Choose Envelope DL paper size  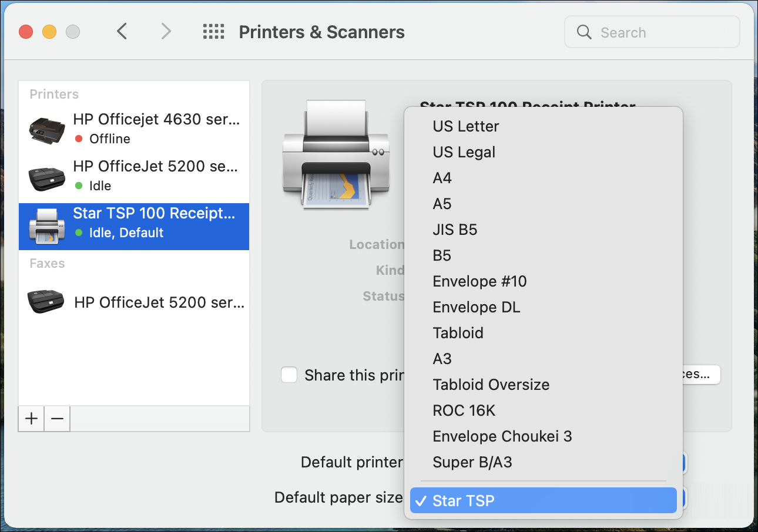(544, 307)
